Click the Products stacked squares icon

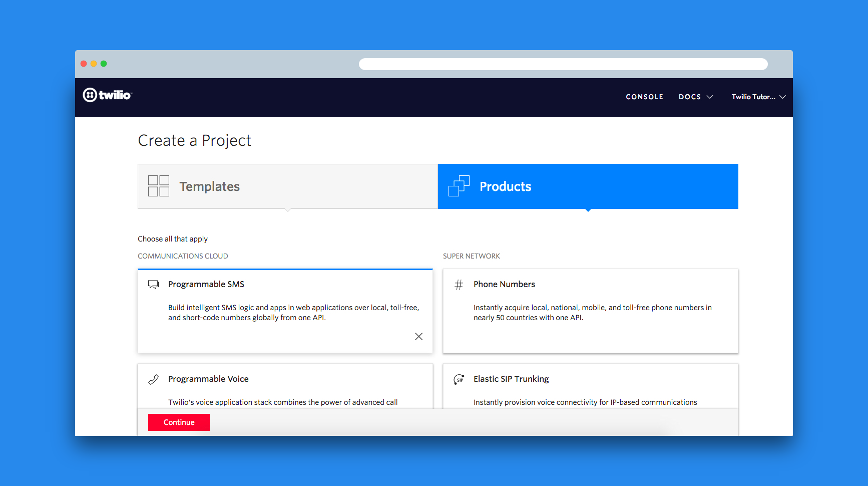pos(459,186)
